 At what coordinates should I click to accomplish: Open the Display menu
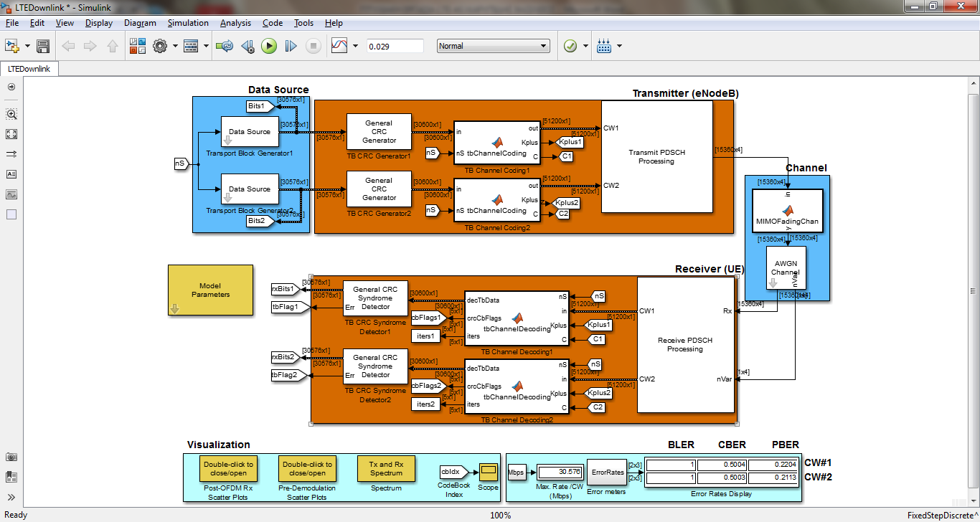point(99,23)
